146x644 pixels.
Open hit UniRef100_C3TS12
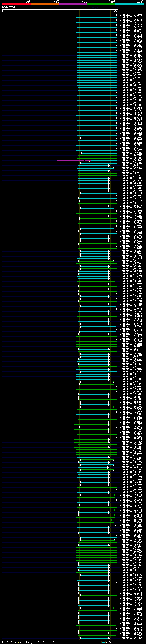click(x=131, y=17)
